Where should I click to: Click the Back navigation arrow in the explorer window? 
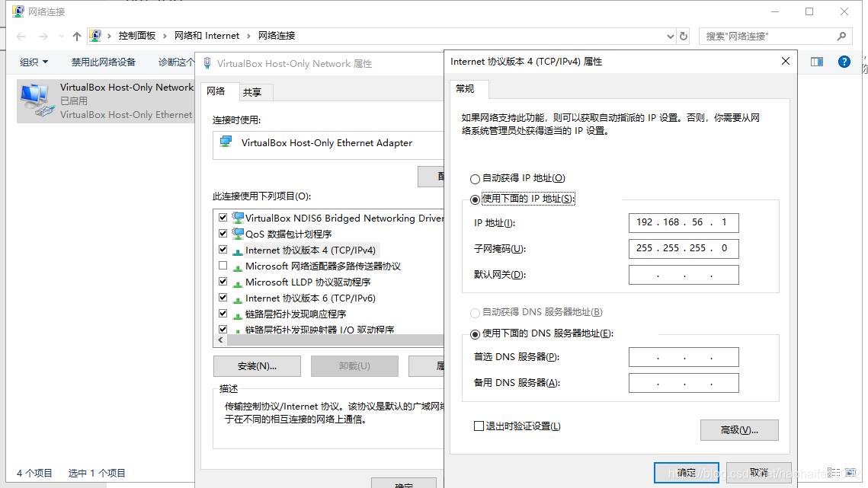[x=21, y=37]
